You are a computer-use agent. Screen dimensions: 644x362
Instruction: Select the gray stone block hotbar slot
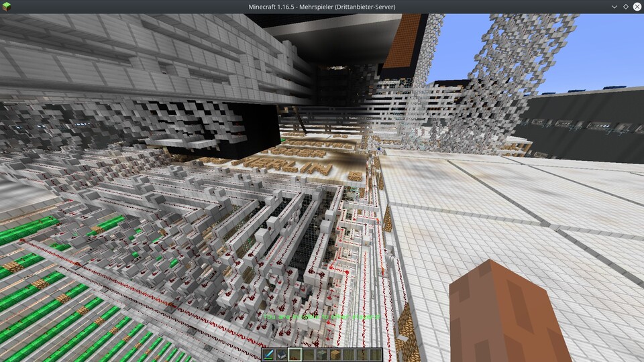tap(321, 355)
